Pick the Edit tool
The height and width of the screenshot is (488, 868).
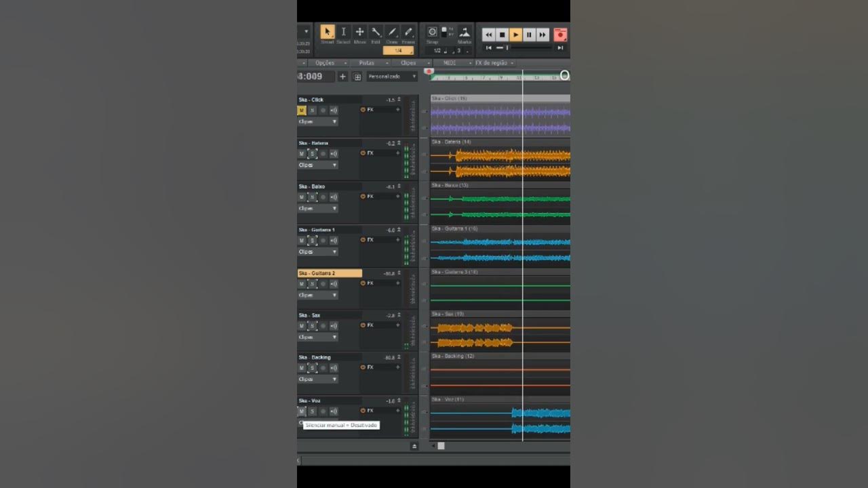coord(376,32)
